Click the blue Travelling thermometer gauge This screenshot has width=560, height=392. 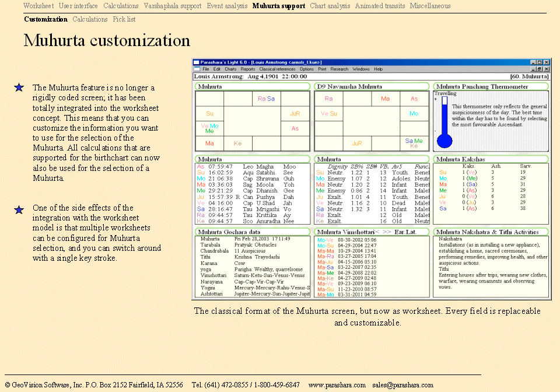pos(444,122)
